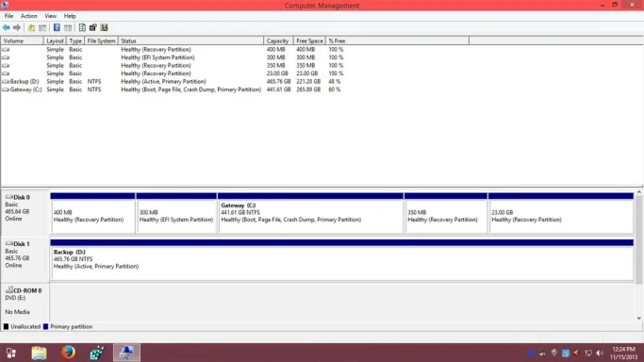The width and height of the screenshot is (644, 362).
Task: Select the Gateway (C:) partition block on Disk 0
Action: tap(310, 213)
